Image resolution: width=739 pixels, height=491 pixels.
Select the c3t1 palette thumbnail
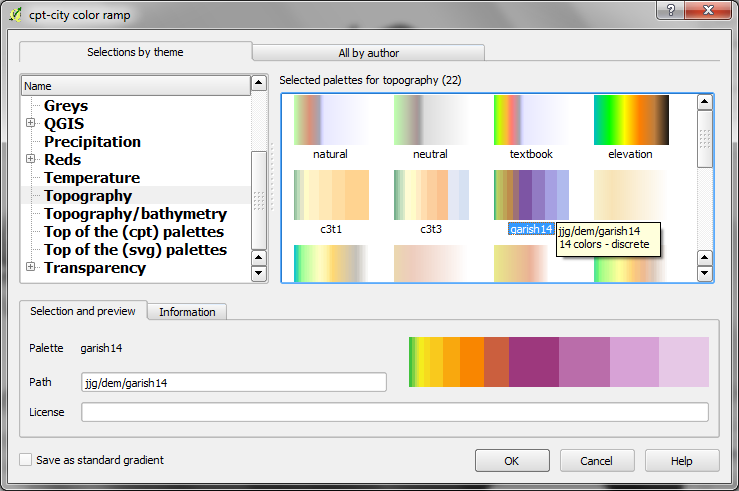pyautogui.click(x=330, y=195)
